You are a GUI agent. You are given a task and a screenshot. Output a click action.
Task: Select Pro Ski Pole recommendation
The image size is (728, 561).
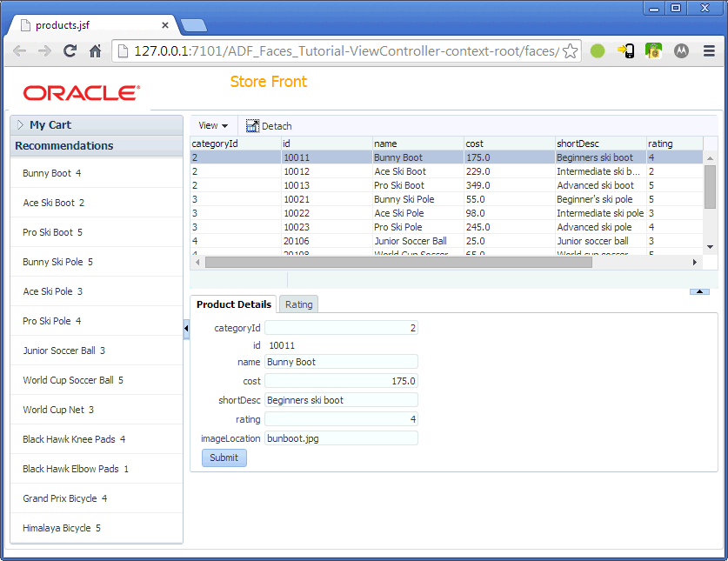coord(97,321)
